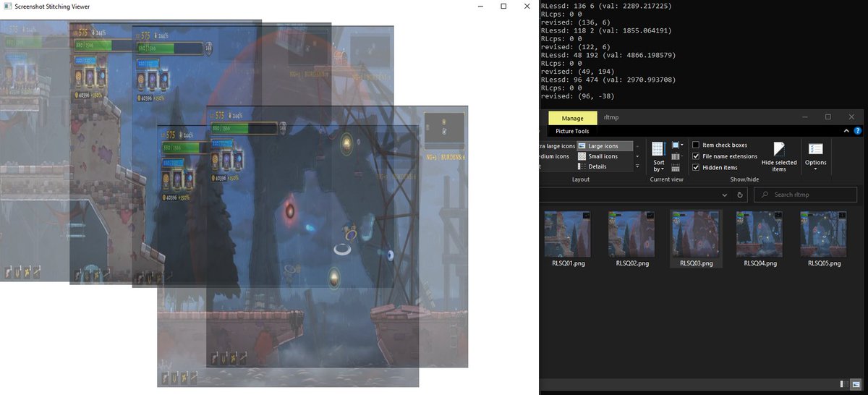
Task: Click the Add columns icon
Action: (678, 156)
